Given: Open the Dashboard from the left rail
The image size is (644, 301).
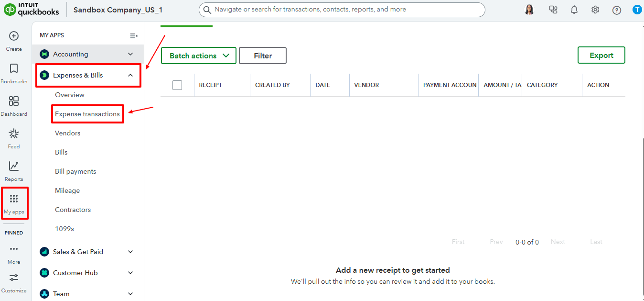Looking at the screenshot, I should click(14, 106).
